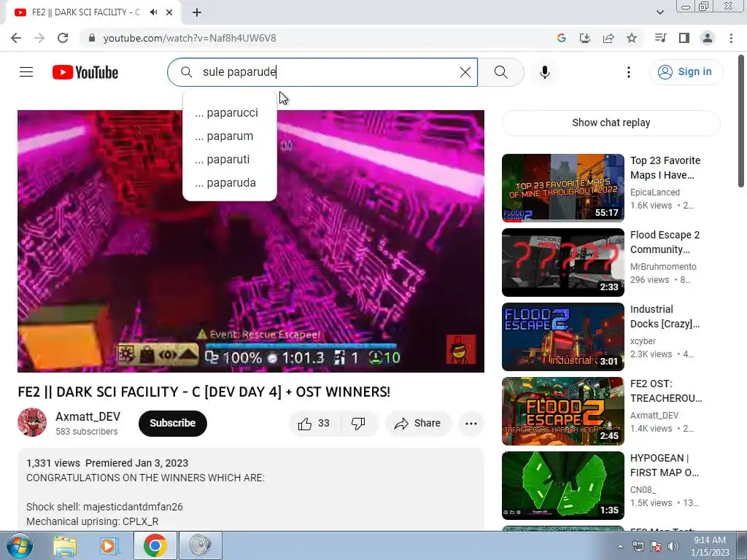Click the video player area
This screenshot has height=560, width=747.
[251, 241]
